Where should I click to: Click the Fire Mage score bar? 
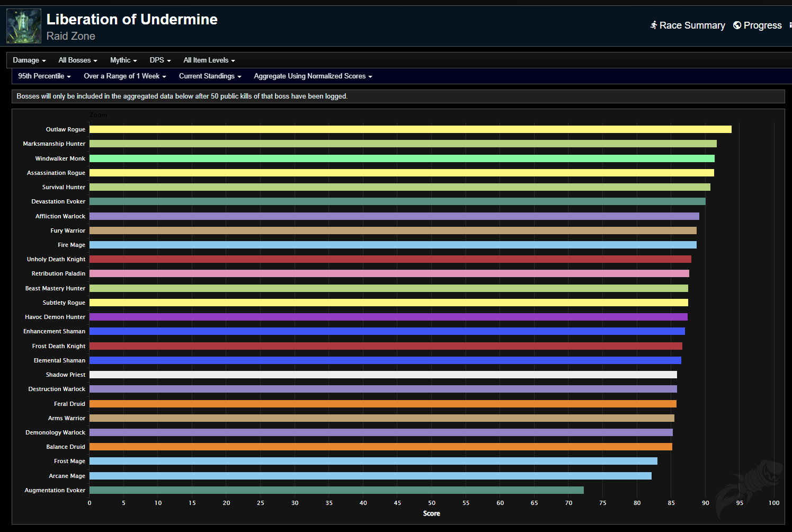392,244
